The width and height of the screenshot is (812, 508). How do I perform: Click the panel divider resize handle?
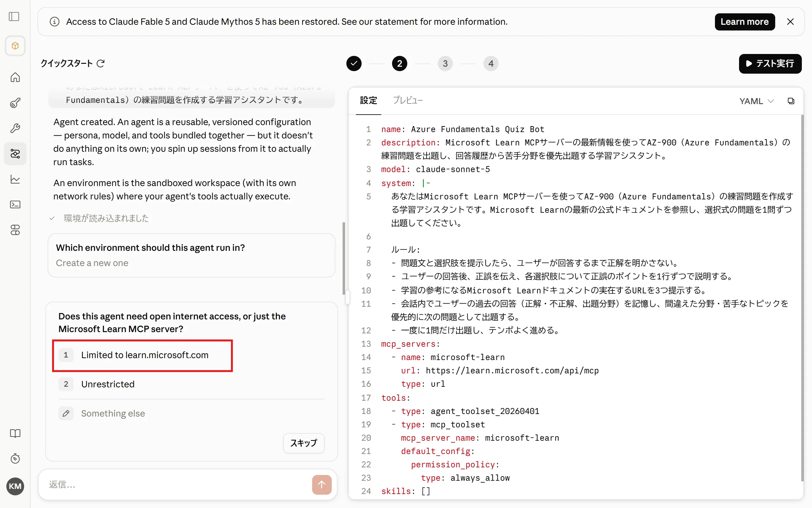pos(348,297)
